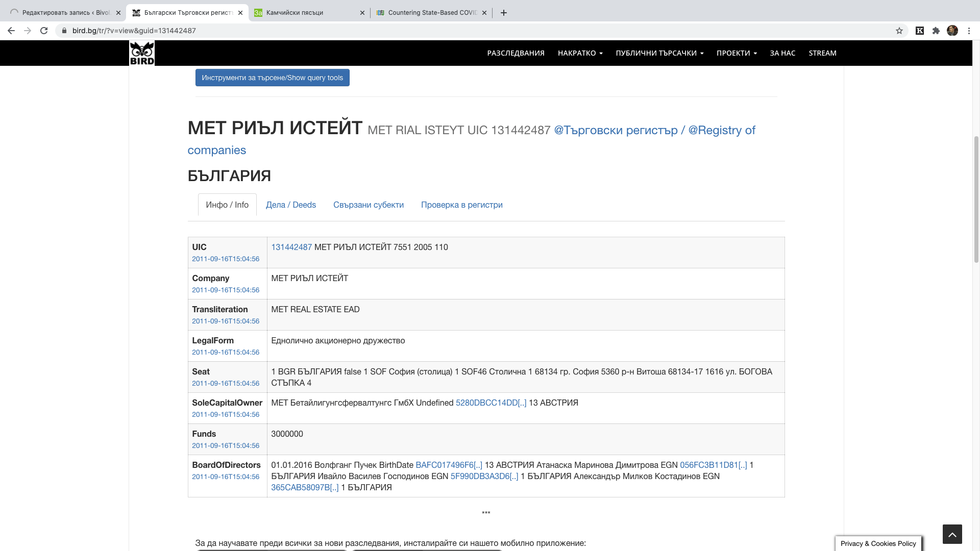Open the Свързани субекти tab
The image size is (980, 551).
click(x=369, y=205)
